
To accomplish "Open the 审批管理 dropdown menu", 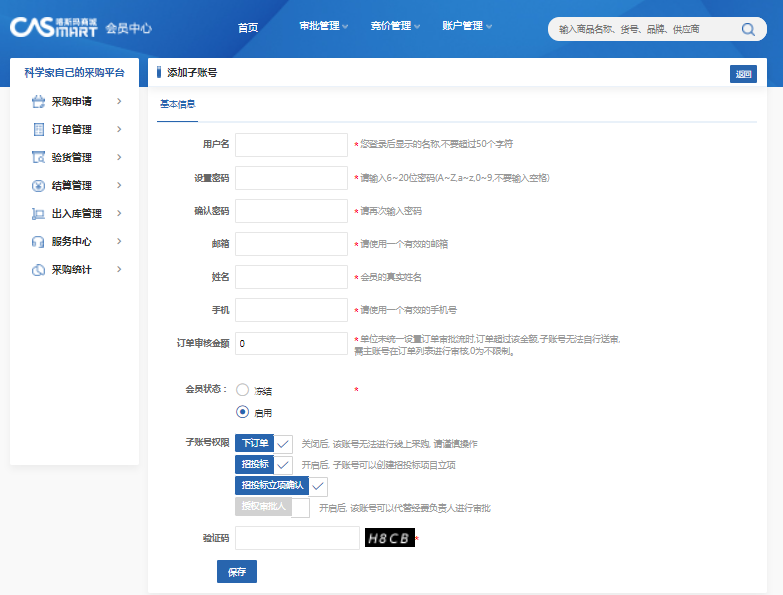I will pyautogui.click(x=323, y=26).
